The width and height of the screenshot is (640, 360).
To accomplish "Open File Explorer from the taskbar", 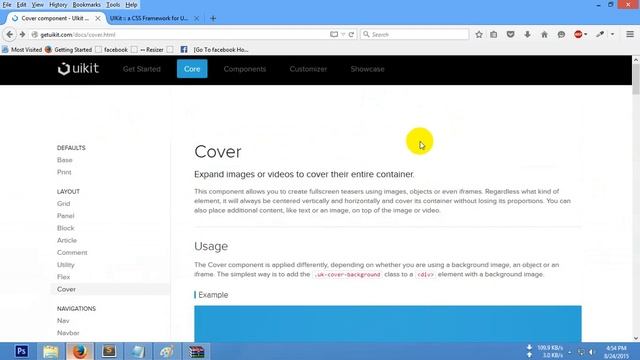I will point(51,351).
